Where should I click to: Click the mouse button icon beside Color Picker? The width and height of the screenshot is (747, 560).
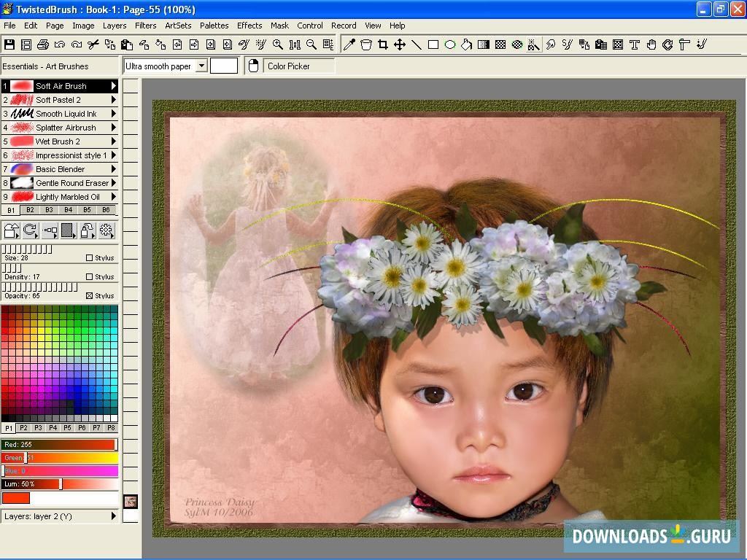tap(253, 66)
